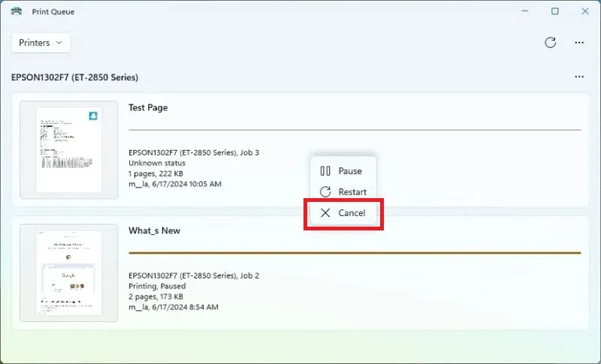Click the What_s New job title
The height and width of the screenshot is (364, 601).
pos(154,230)
